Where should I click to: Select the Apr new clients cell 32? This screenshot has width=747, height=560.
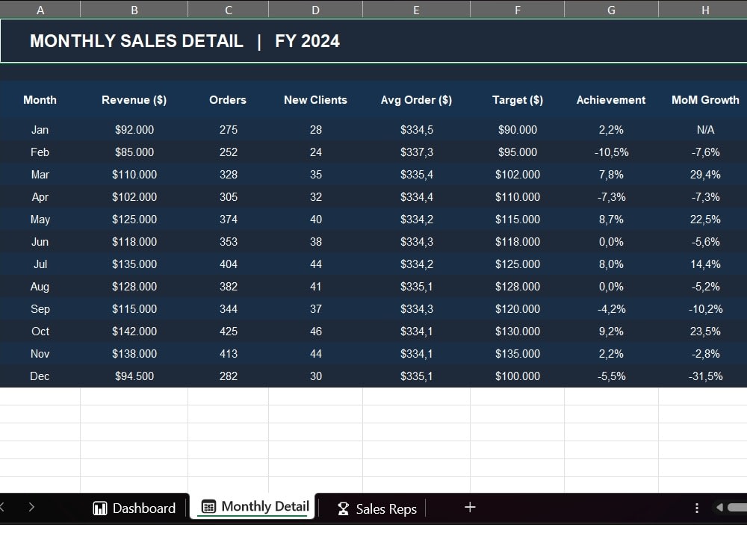tap(315, 196)
